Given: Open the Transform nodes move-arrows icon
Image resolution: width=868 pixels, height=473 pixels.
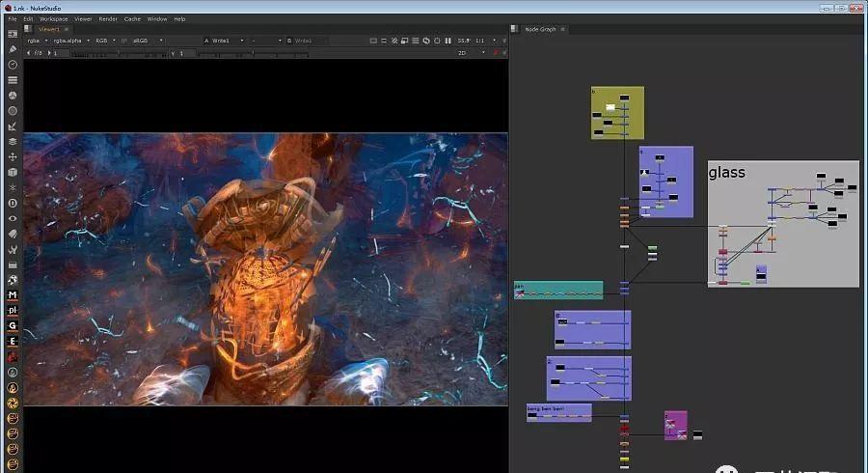Looking at the screenshot, I should coord(13,156).
